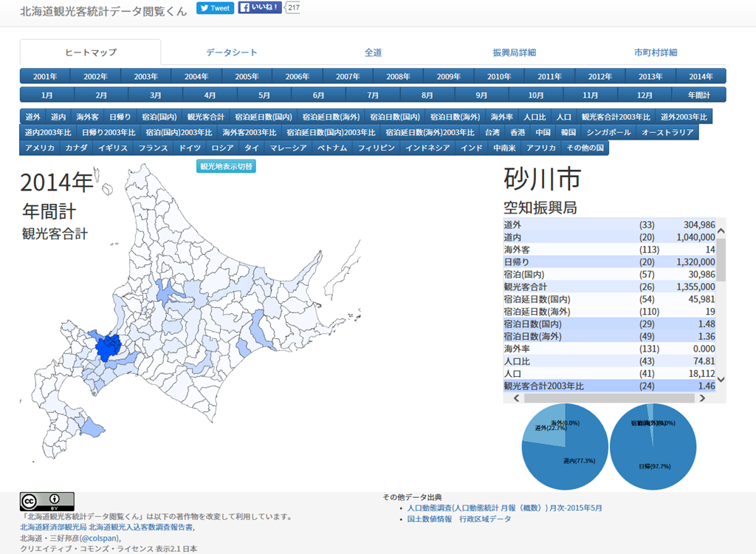The image size is (756, 554).
Task: Open the 国土数値情報 行政区域データ link
Action: tap(458, 519)
